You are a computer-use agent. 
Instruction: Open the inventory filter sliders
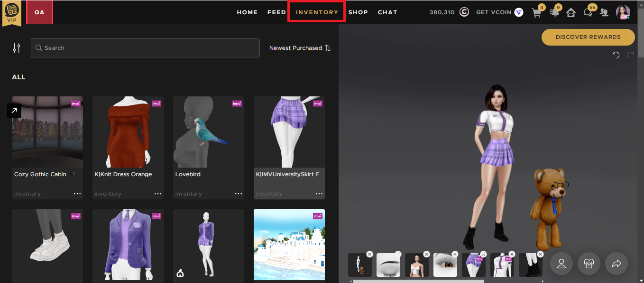click(17, 48)
